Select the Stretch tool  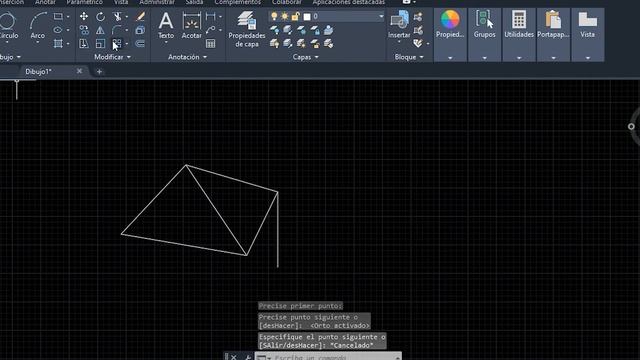tap(84, 43)
